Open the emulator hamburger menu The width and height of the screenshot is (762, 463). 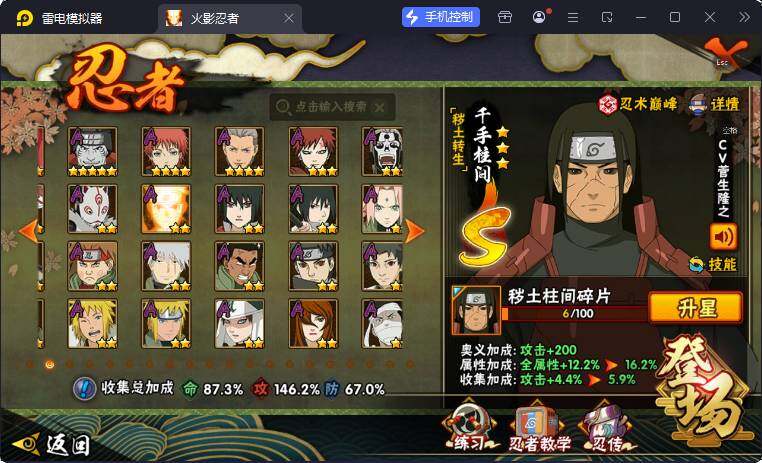[x=573, y=17]
